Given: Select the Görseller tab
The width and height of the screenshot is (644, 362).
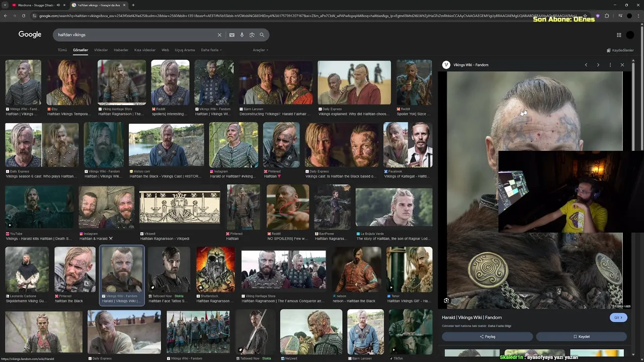Looking at the screenshot, I should [80, 50].
